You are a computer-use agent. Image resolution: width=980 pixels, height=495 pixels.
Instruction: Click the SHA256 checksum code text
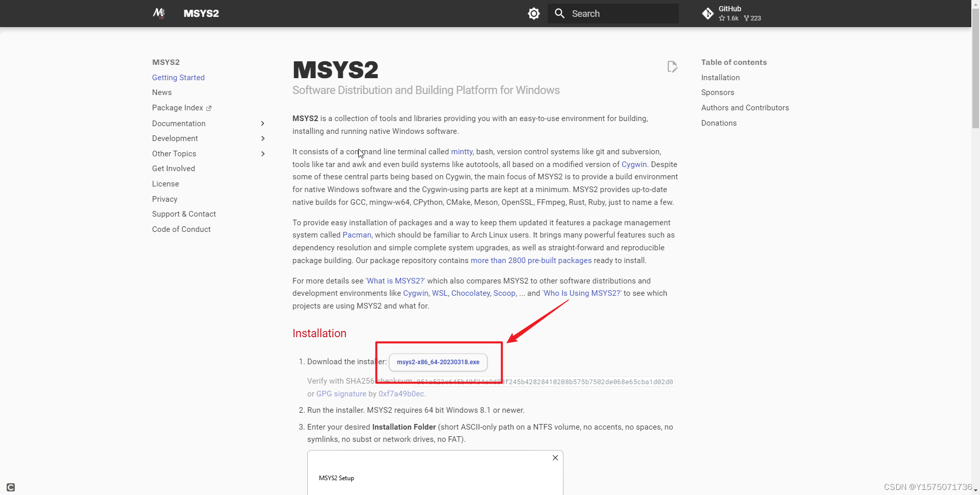coord(544,382)
